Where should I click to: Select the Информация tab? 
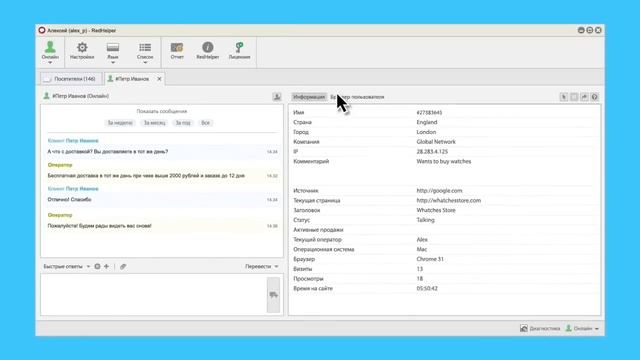pyautogui.click(x=309, y=97)
